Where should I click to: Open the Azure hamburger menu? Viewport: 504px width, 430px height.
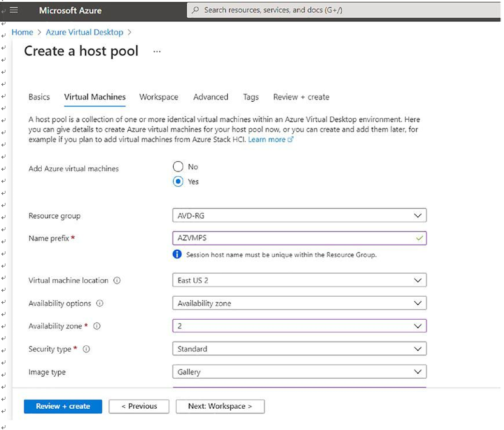coord(13,10)
